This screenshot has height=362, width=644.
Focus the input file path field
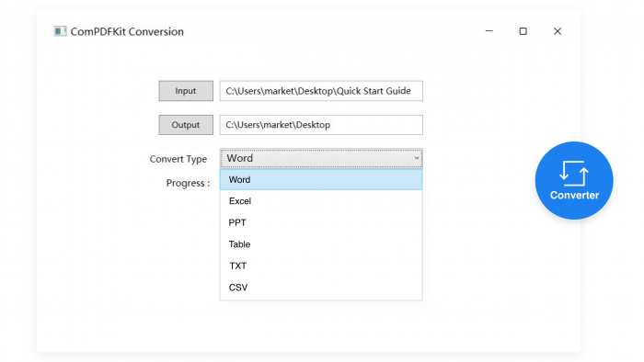(321, 91)
